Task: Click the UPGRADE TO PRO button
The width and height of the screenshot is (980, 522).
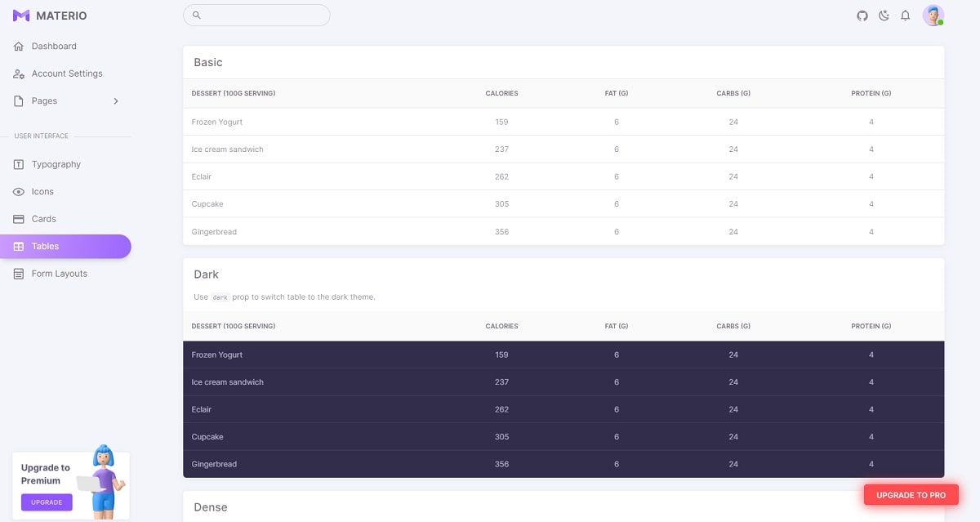Action: [911, 494]
